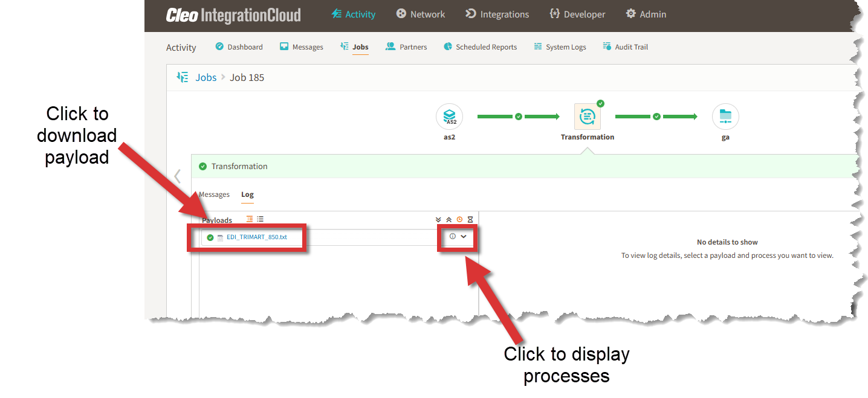
Task: Click the info icon for EDI_TRIMART_850.txt
Action: pos(453,237)
